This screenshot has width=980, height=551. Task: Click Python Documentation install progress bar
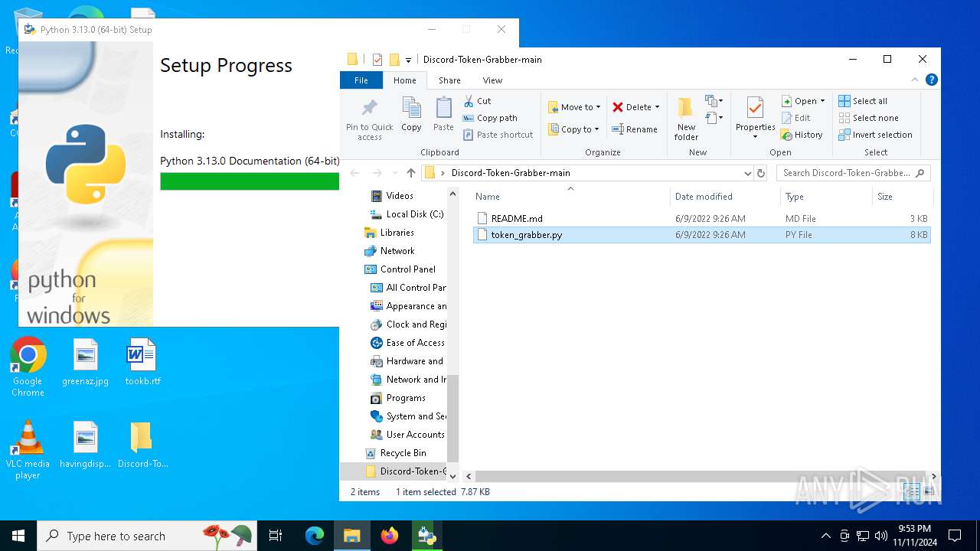coord(250,181)
